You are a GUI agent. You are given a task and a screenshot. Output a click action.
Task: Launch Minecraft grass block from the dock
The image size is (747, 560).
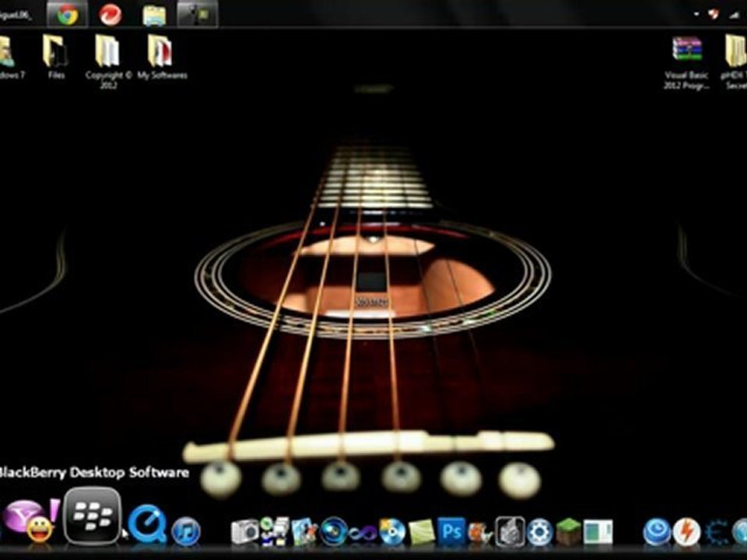pos(568,531)
